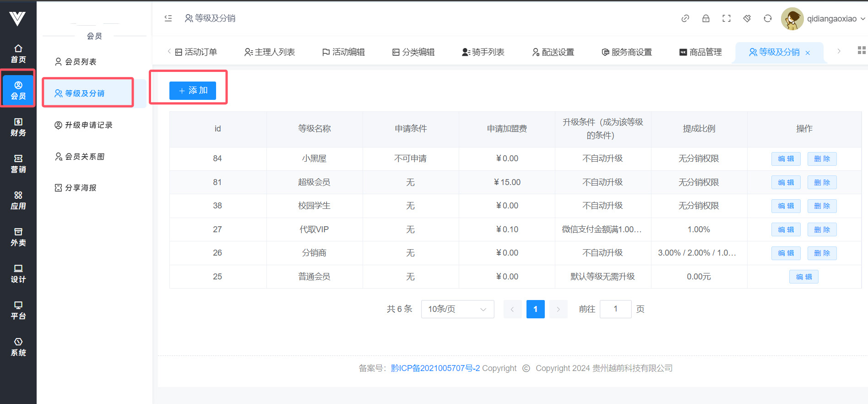Switch to the 商品管理 tab

pos(700,52)
